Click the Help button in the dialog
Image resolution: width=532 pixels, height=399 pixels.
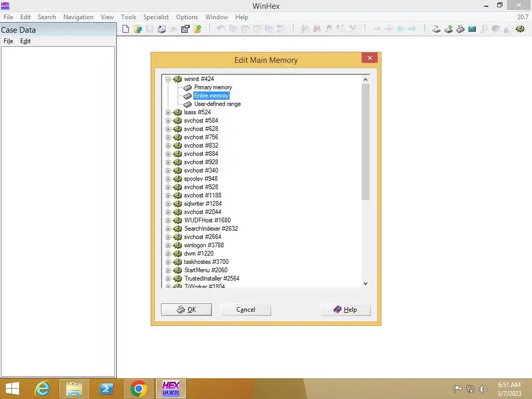coord(345,310)
